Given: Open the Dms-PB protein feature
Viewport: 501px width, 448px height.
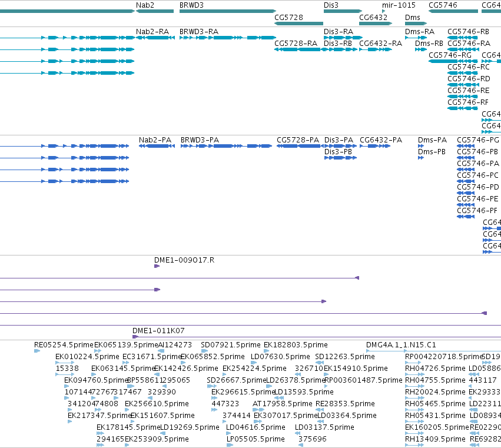Looking at the screenshot, I should (421, 158).
